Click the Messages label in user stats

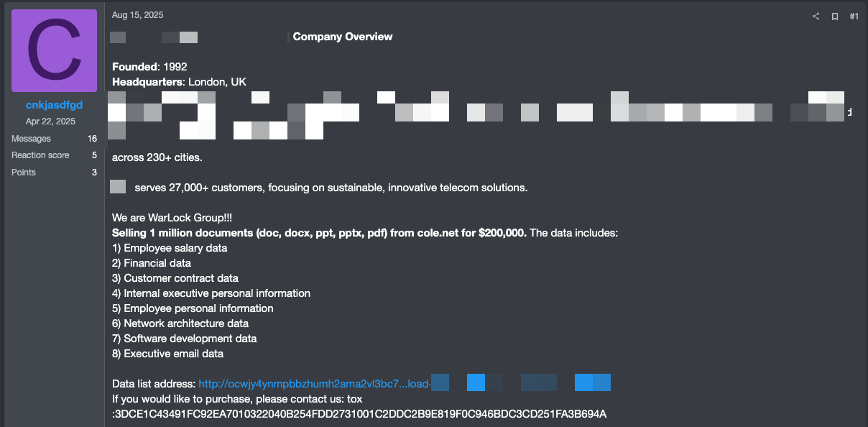[31, 139]
